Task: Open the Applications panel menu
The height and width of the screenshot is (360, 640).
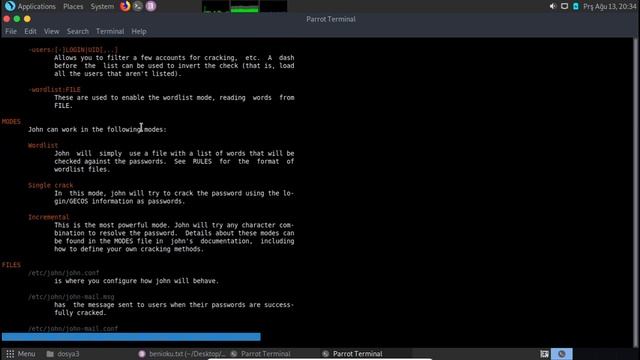Action: (x=37, y=7)
